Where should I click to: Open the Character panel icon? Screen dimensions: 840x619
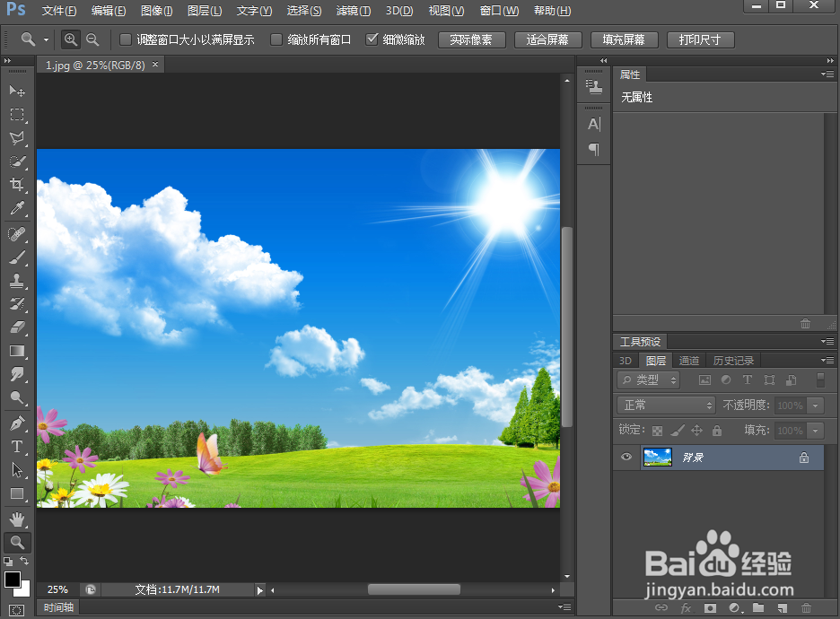point(594,124)
